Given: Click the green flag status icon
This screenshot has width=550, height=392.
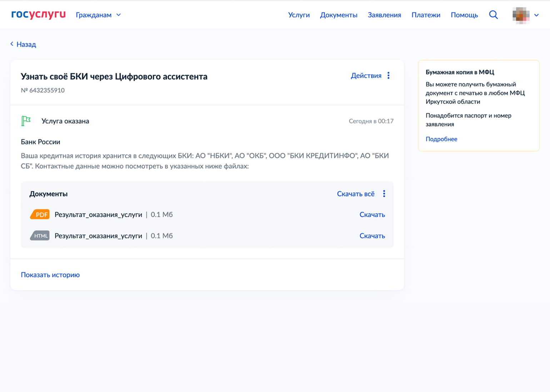Looking at the screenshot, I should tap(26, 121).
